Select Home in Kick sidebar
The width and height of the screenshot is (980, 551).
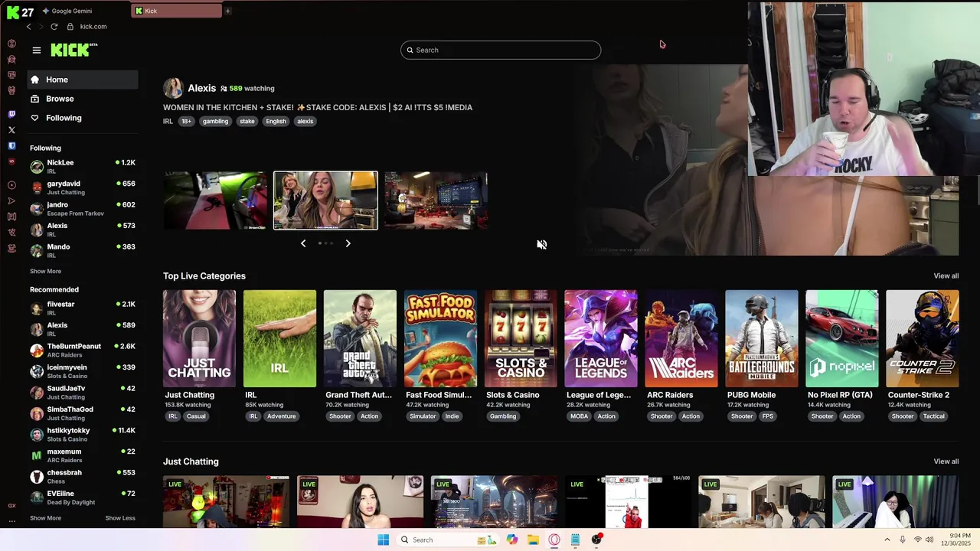(x=83, y=80)
